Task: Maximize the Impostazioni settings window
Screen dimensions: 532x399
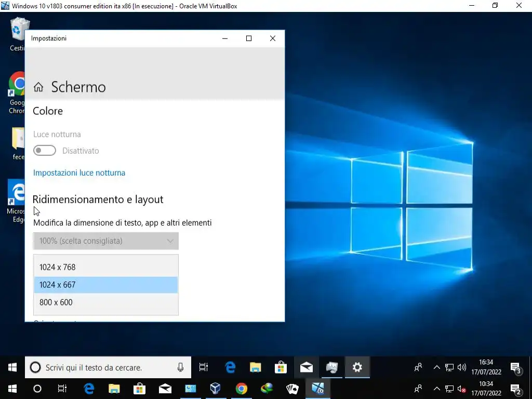Action: 249,38
